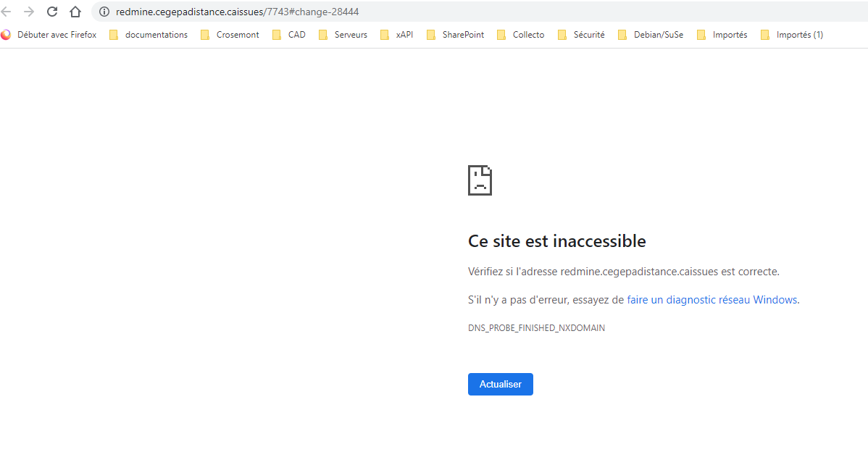
Task: Open the xAPI bookmark folder
Action: 397,35
